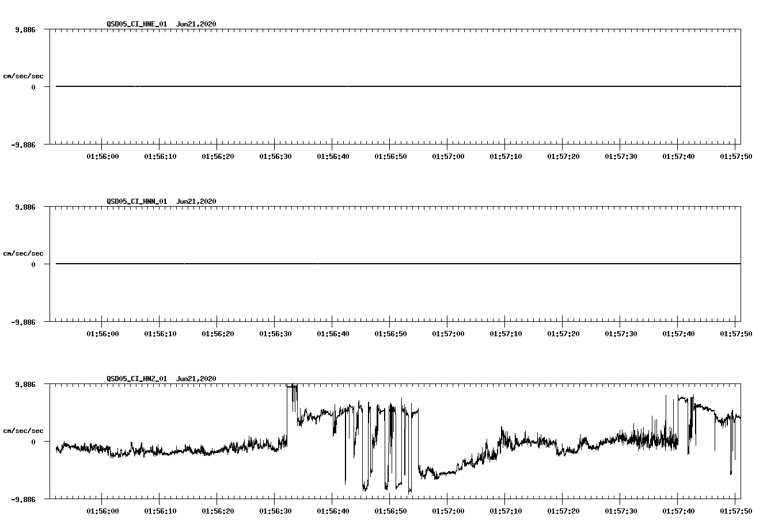Click 01:56:40 time label under HNN plot
The width and height of the screenshot is (782, 532).
click(333, 333)
